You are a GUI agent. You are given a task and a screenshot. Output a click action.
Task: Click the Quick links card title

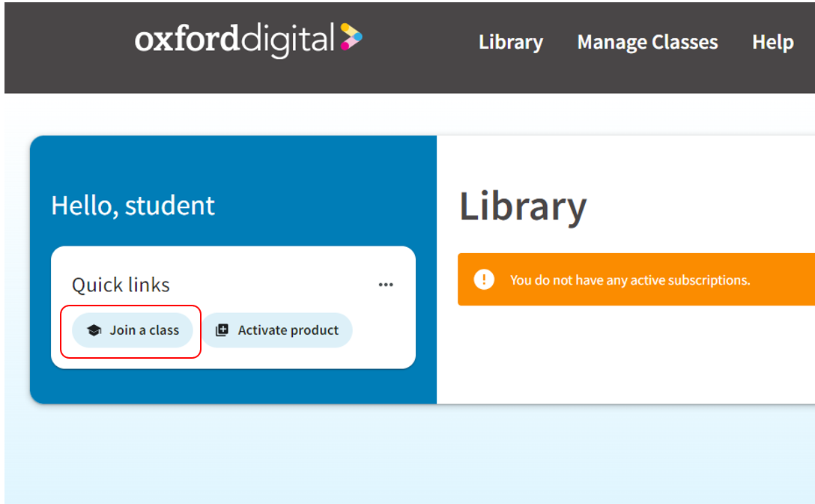[121, 285]
